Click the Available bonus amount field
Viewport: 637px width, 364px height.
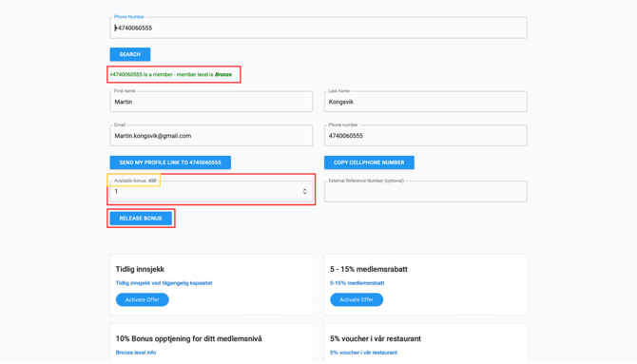[211, 191]
